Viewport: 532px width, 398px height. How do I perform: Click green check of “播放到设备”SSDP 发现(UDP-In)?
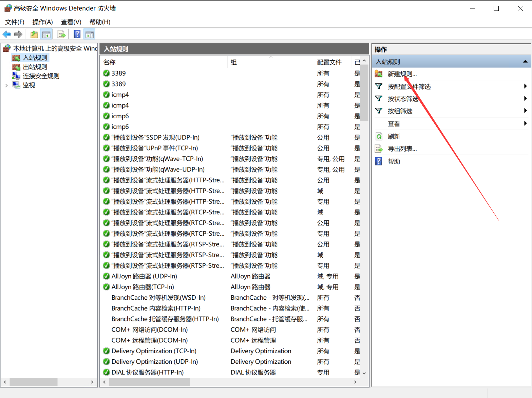[106, 137]
